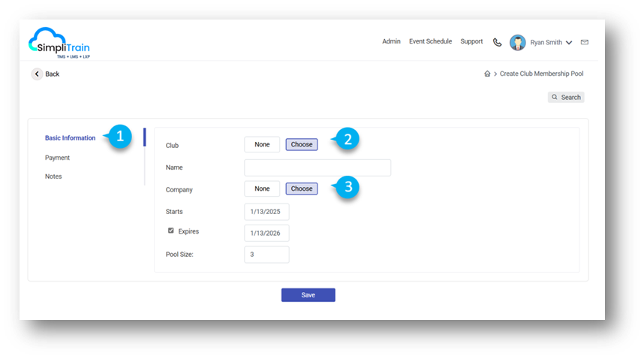Click the Expires date field 1/13/2026
This screenshot has height=359, width=644.
pyautogui.click(x=266, y=233)
